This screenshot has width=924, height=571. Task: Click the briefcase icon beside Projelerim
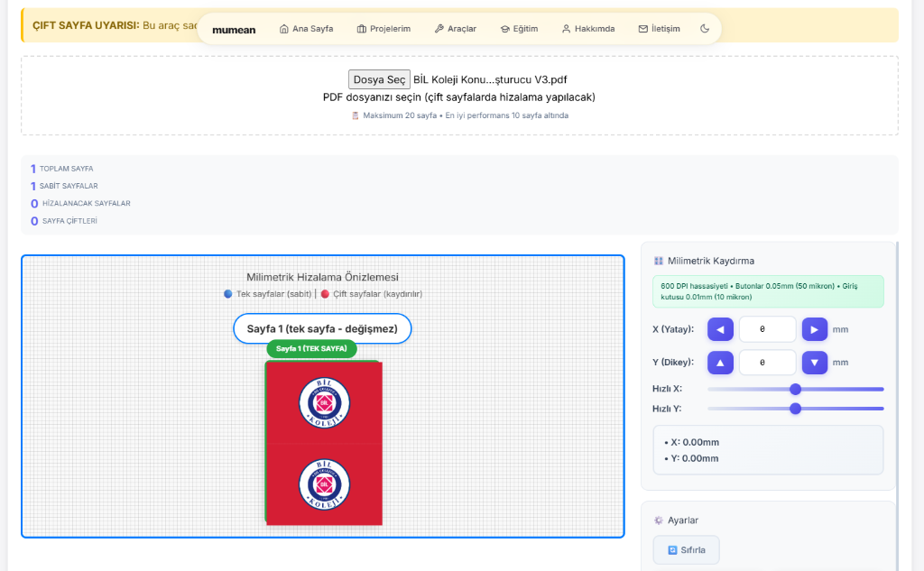[362, 29]
